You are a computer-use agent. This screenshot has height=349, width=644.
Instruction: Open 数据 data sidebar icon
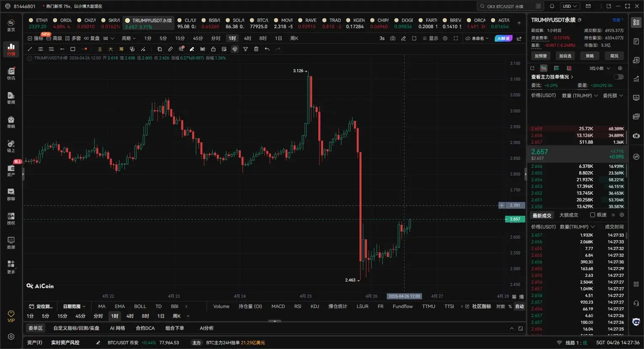pyautogui.click(x=11, y=243)
